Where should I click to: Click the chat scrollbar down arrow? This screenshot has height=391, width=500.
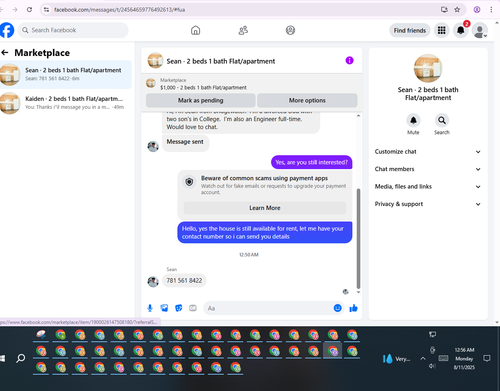359,292
